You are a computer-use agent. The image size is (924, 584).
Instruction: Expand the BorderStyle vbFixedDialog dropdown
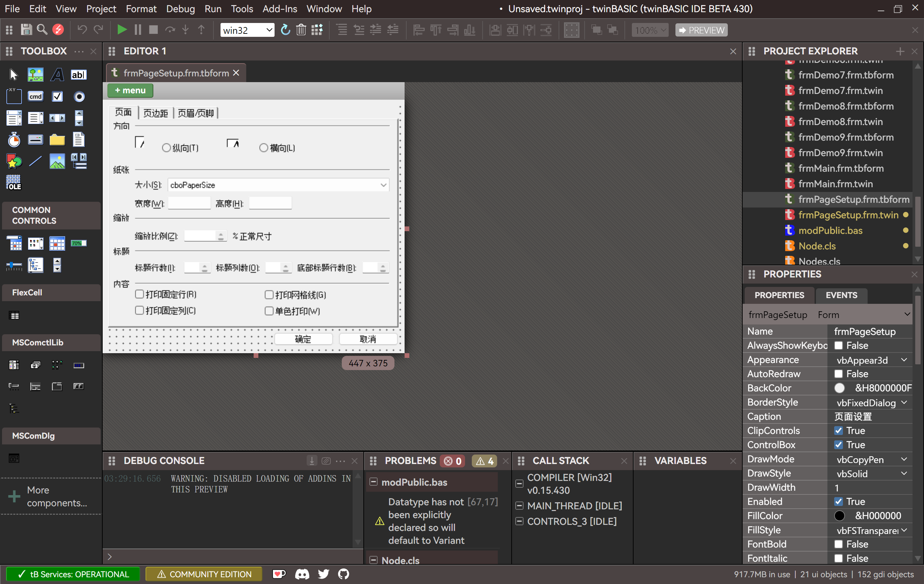pos(904,403)
